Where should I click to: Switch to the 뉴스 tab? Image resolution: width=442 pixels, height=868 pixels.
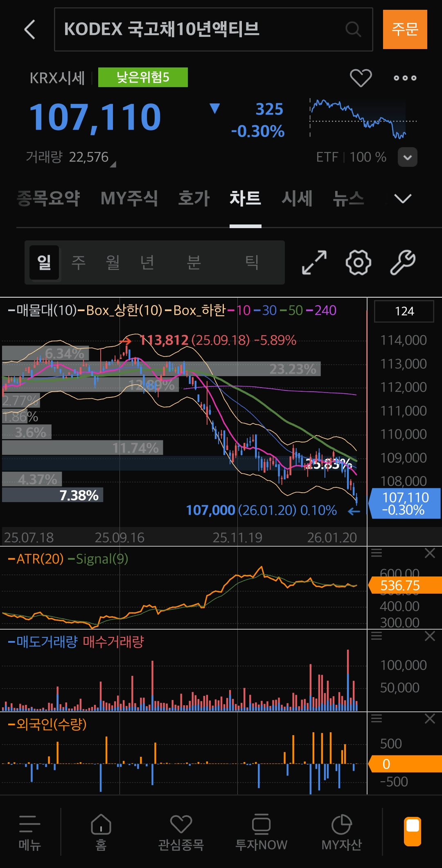coord(348,199)
